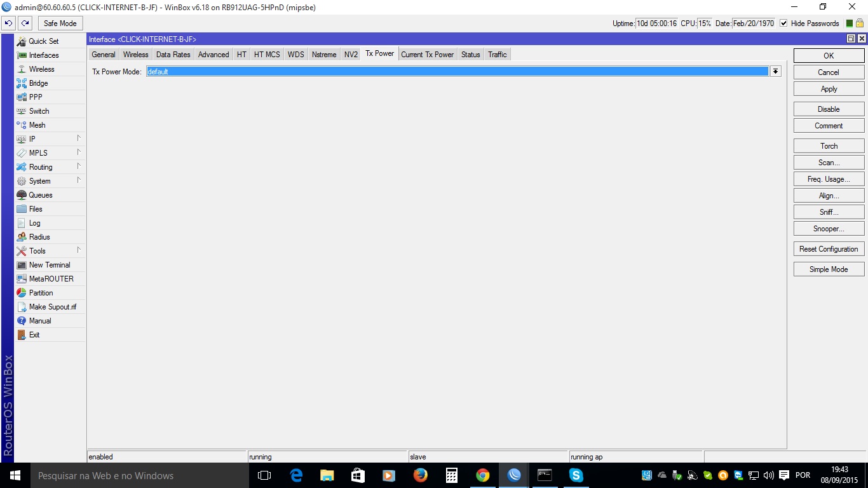Screen dimensions: 868x488
Task: Click the Disable button
Action: [x=829, y=109]
